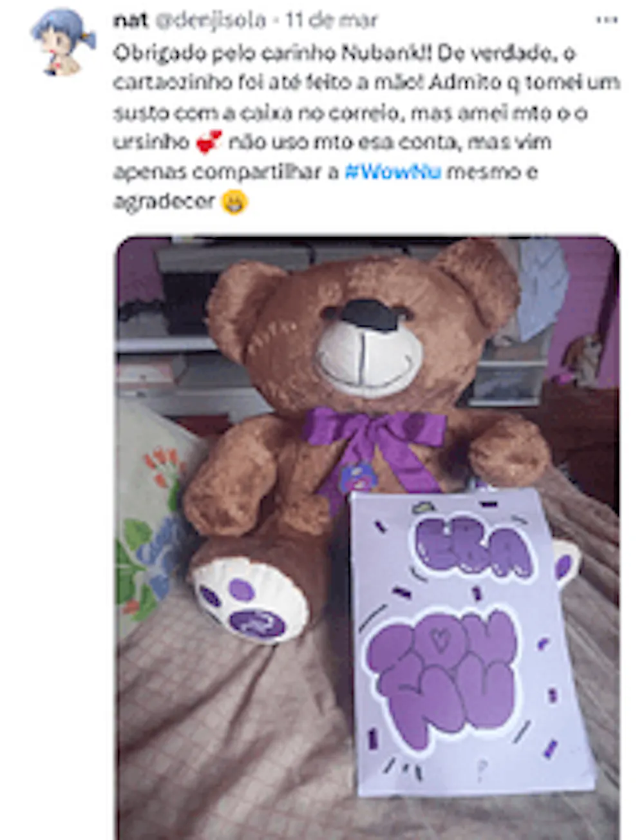Click the grinning emoji after "agradecer"
Image resolution: width=644 pixels, height=840 pixels.
[x=234, y=202]
